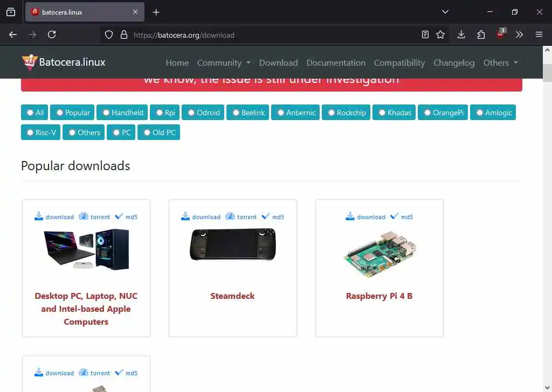Screen dimensions: 552x392
Task: Click the Desktop PC md5 checkmark link
Action: pyautogui.click(x=126, y=216)
